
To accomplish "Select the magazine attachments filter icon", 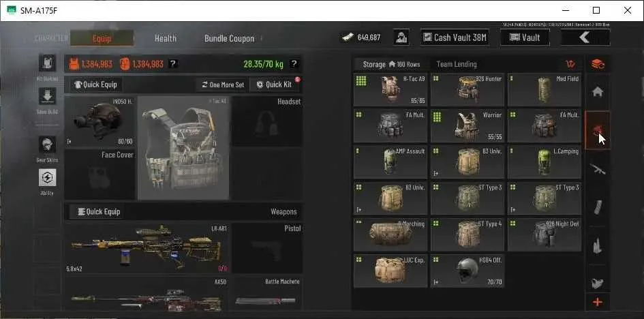I will (598, 207).
